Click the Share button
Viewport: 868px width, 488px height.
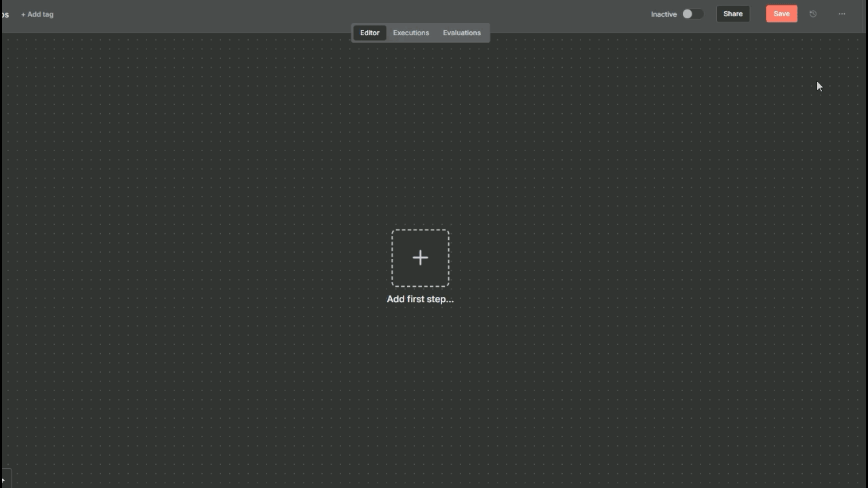pyautogui.click(x=732, y=14)
